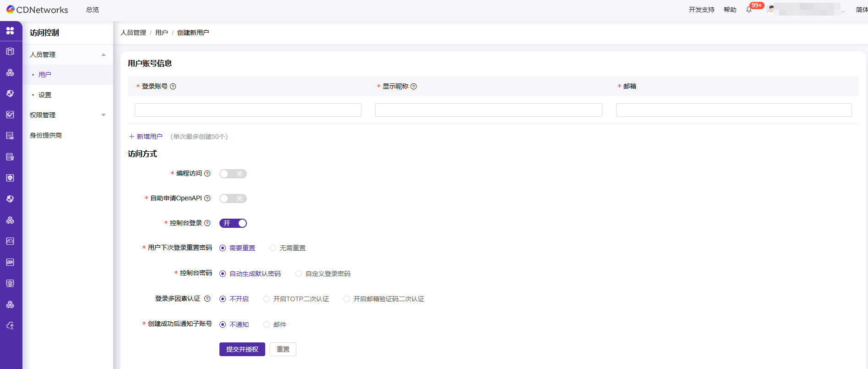Click the help icon next to 登录多因素认证

[207, 299]
